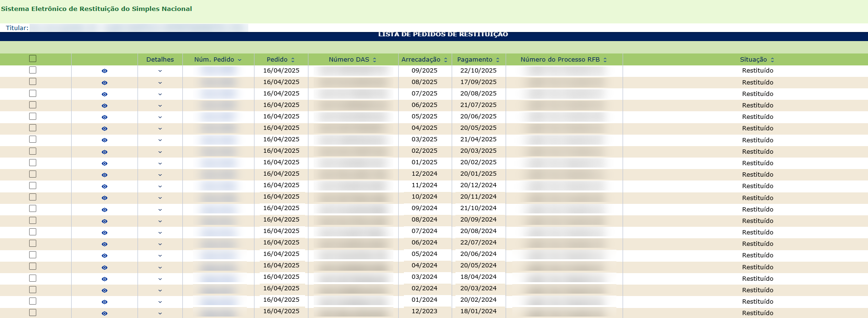Click eye icon in the 03/2025 row
This screenshot has width=868, height=318.
coord(105,140)
